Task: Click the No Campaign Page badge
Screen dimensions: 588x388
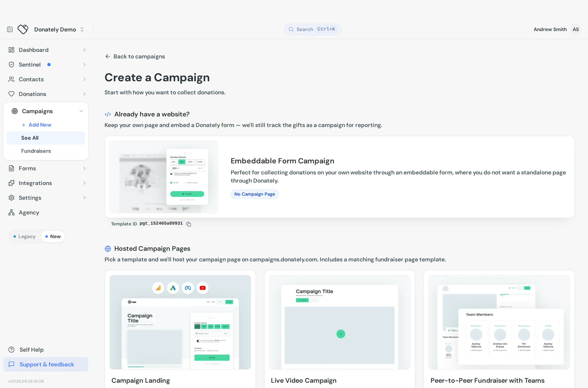Action: pos(255,194)
